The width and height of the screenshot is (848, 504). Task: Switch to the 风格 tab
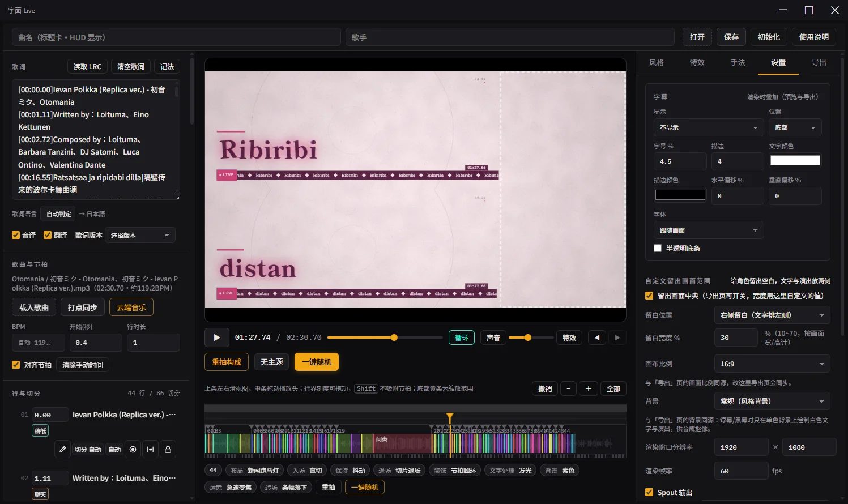click(x=657, y=62)
